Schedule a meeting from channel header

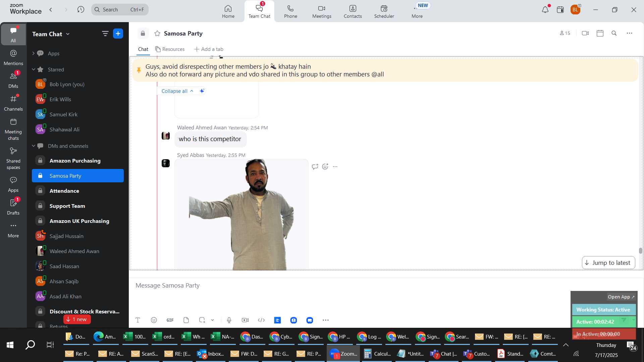point(600,33)
